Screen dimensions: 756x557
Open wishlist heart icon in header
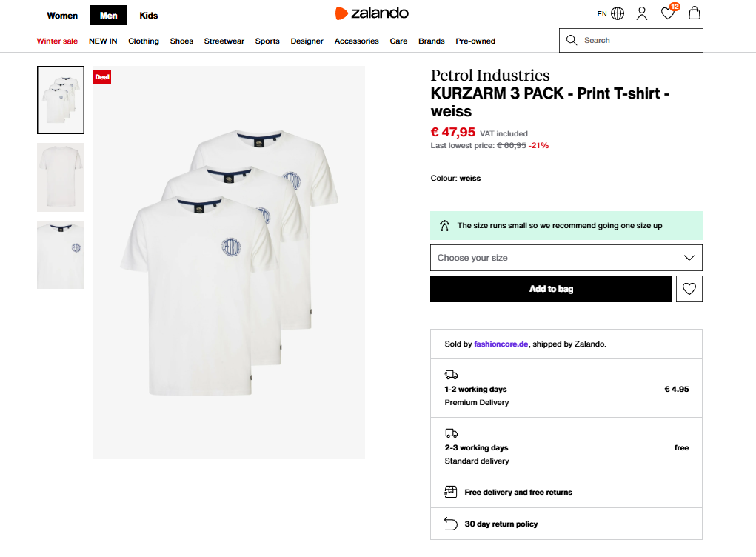[x=668, y=13]
